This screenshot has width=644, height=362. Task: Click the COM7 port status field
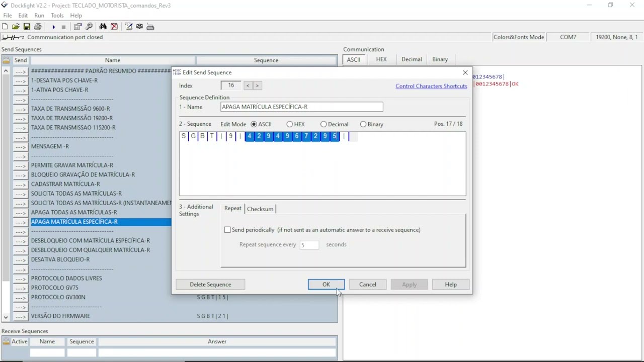pos(568,37)
